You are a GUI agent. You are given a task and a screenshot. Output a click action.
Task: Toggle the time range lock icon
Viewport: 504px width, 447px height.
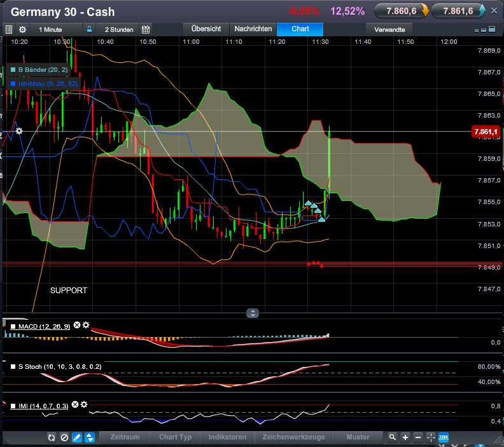pyautogui.click(x=90, y=29)
